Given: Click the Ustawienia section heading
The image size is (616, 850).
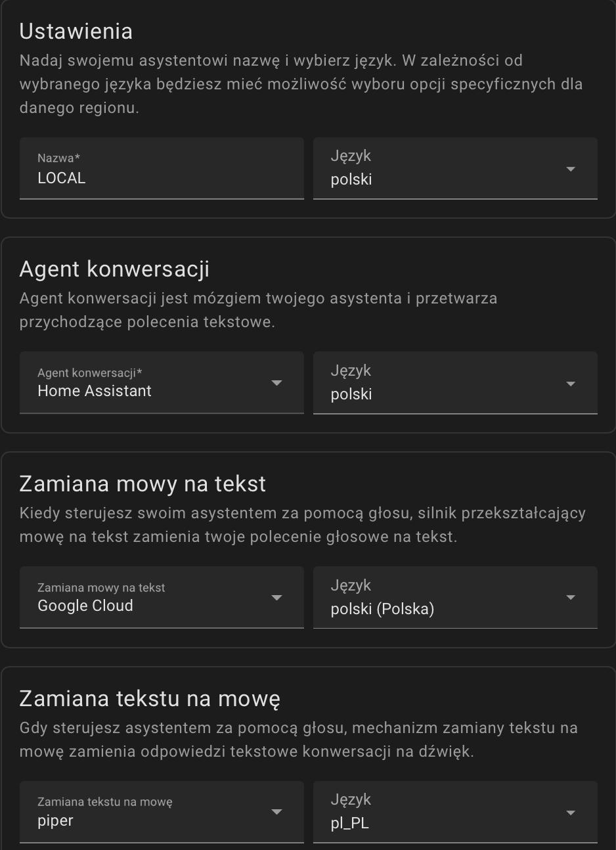Looking at the screenshot, I should point(76,32).
